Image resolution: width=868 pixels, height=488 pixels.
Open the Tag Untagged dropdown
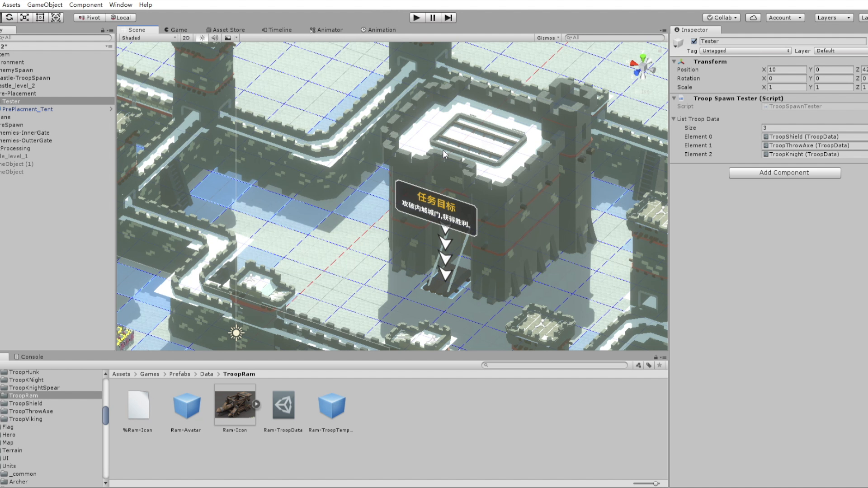point(745,51)
